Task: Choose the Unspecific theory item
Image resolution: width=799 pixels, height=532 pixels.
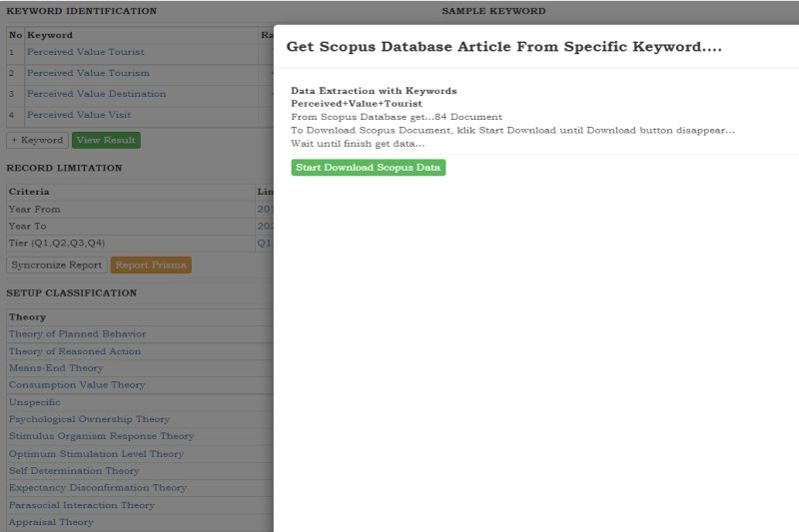Action: [x=34, y=402]
